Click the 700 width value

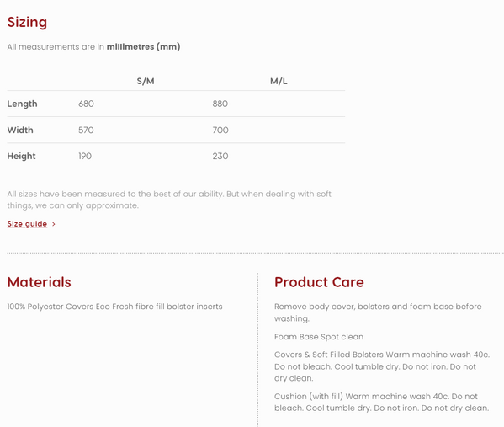220,130
